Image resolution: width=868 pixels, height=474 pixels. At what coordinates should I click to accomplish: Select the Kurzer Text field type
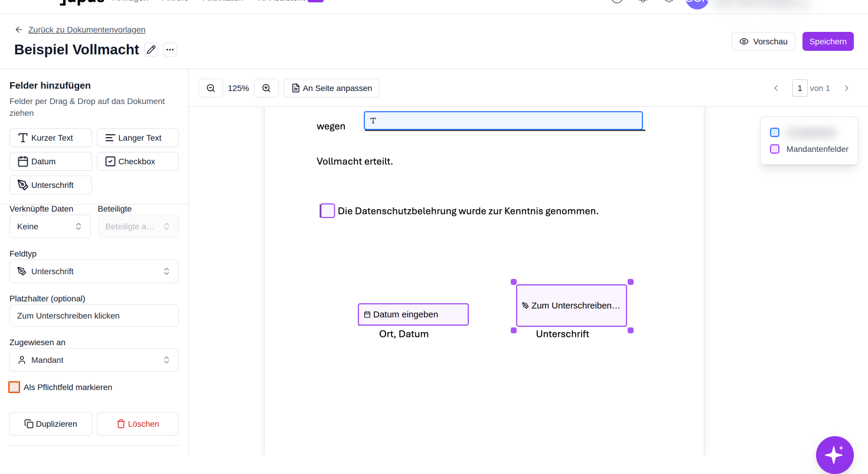[x=51, y=138]
